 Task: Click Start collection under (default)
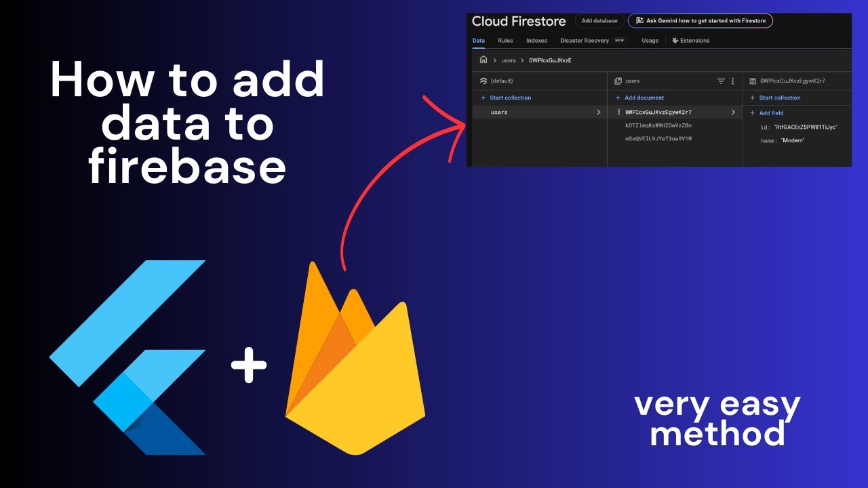point(505,98)
